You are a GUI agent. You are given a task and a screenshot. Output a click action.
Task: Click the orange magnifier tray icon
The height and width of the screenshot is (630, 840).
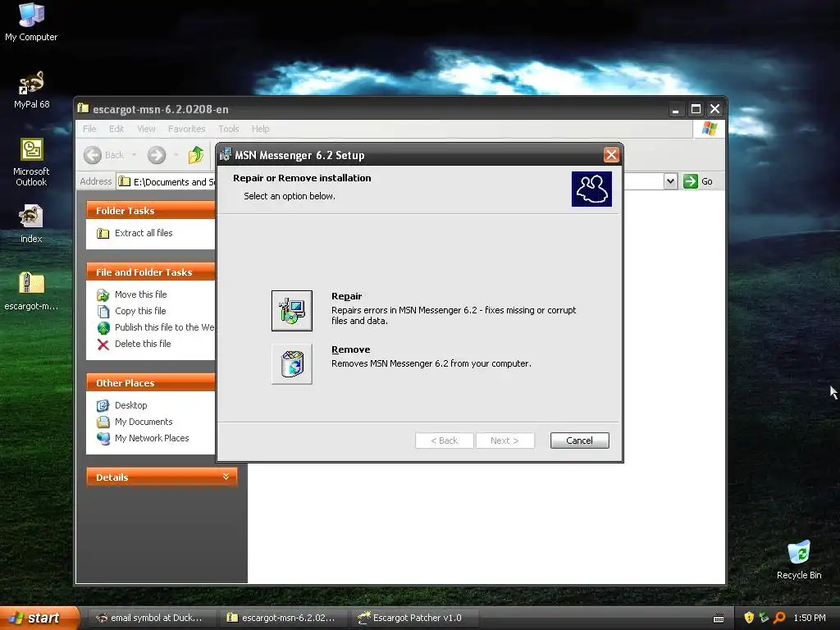779,618
